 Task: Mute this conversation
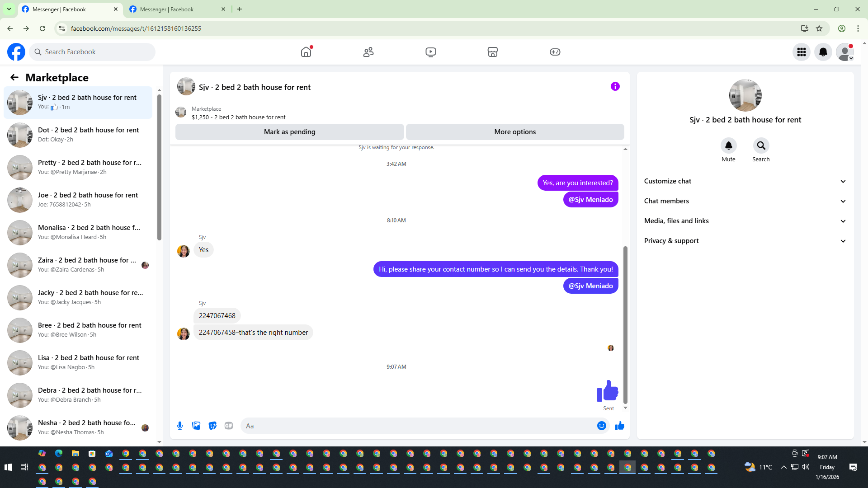click(x=728, y=146)
